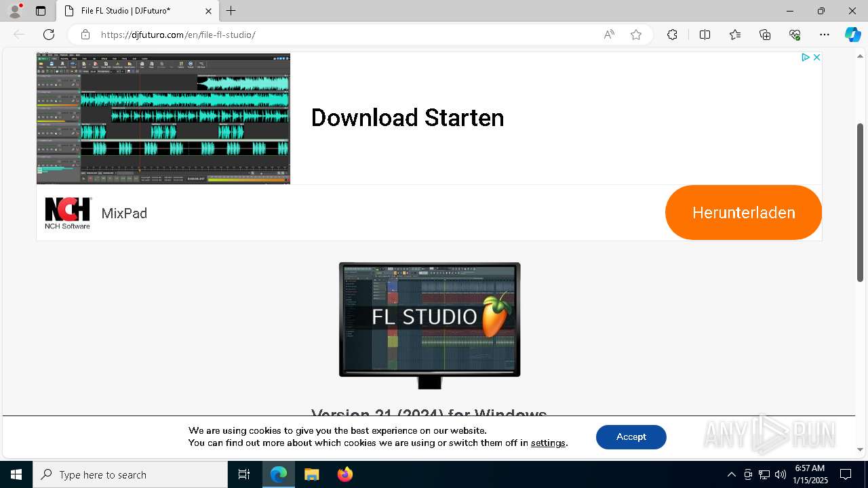This screenshot has height=488, width=868.
Task: Close the File FL Studio tab
Action: (208, 11)
